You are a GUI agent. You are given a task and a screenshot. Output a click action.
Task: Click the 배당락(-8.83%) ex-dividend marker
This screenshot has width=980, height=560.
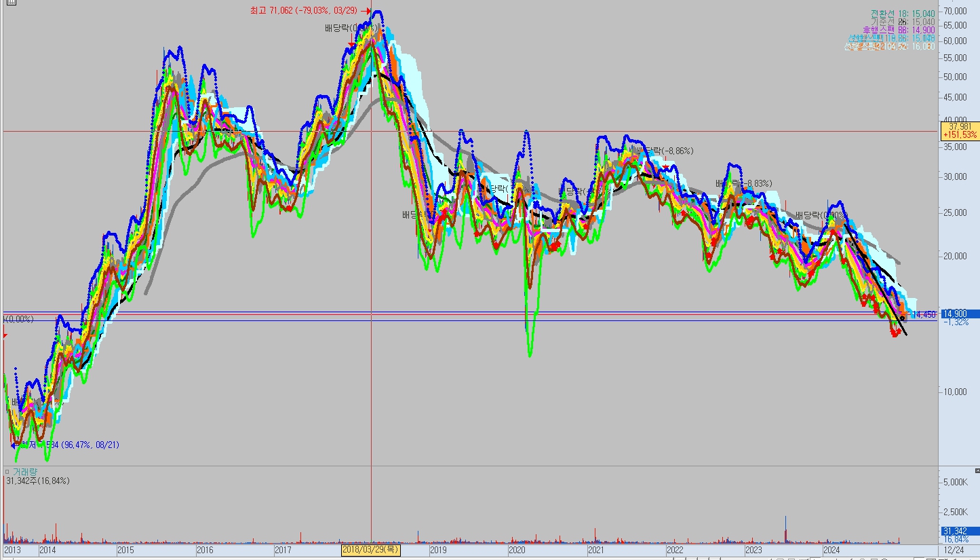tap(744, 183)
